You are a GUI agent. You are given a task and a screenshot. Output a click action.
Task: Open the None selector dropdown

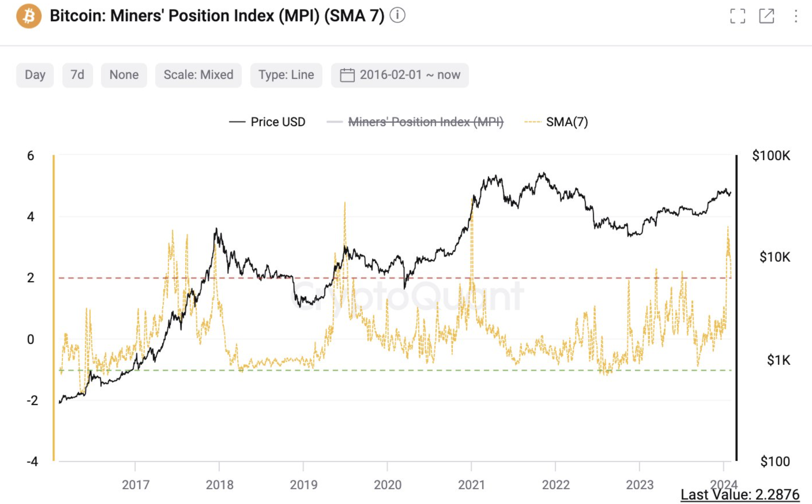tap(124, 75)
